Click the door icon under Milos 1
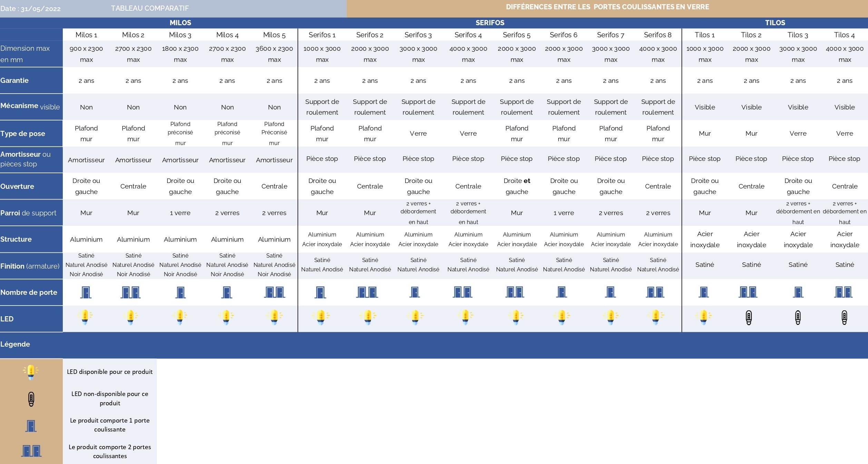Viewport: 868px width, 464px height. (x=86, y=292)
